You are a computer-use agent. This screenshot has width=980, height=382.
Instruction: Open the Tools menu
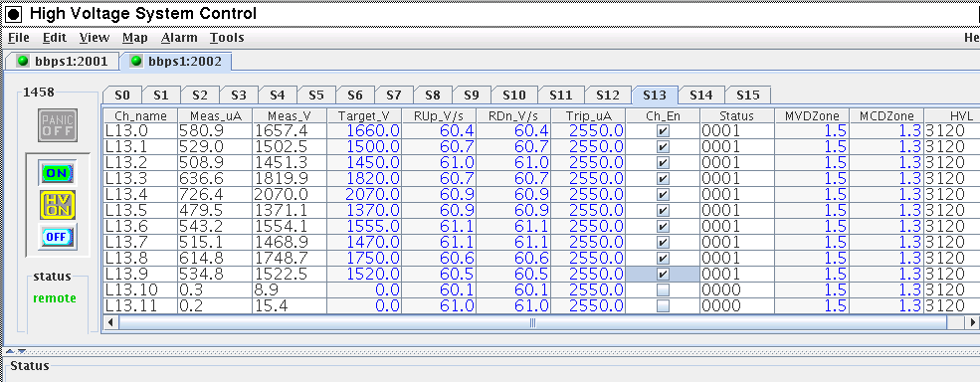pyautogui.click(x=227, y=38)
